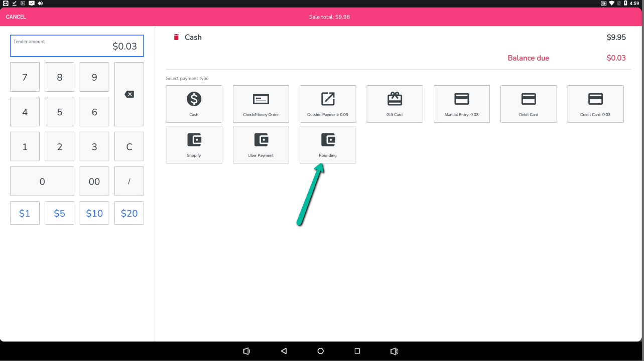Cancel the payment screen

click(16, 17)
